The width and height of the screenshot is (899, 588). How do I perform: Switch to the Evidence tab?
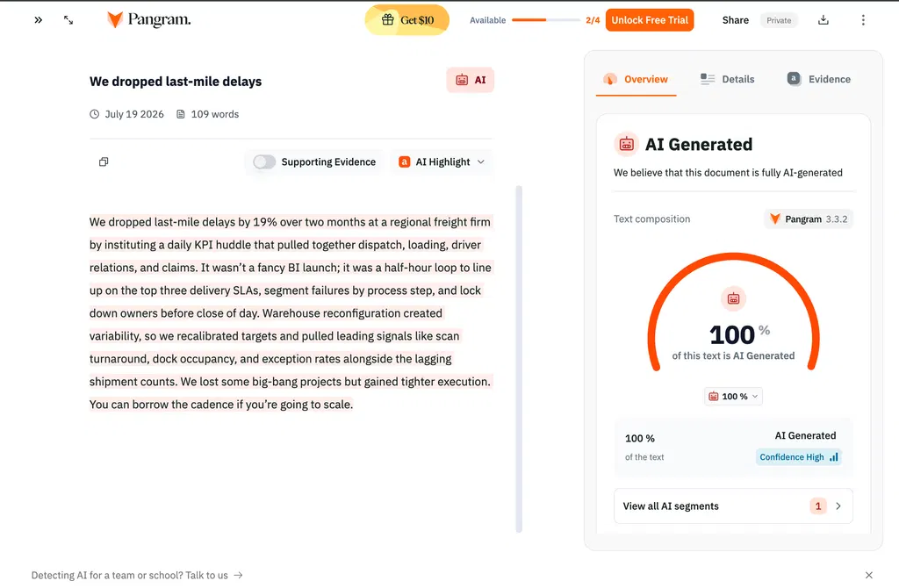pos(819,79)
